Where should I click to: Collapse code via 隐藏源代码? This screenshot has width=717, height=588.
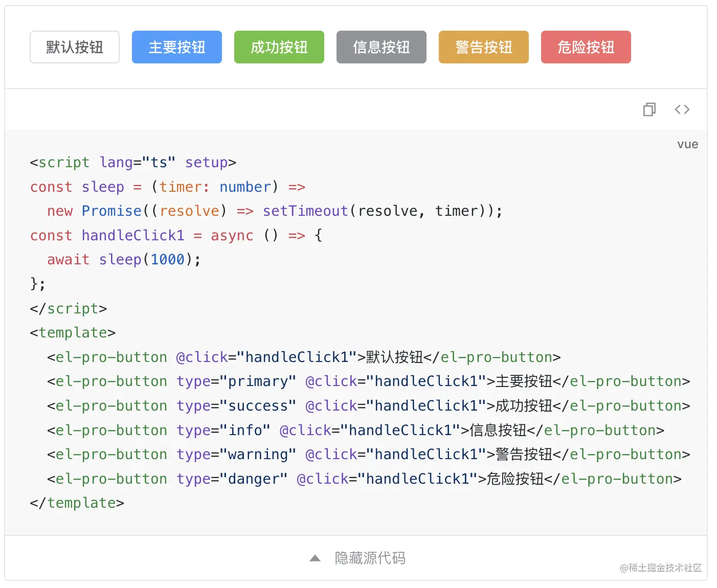pos(370,558)
